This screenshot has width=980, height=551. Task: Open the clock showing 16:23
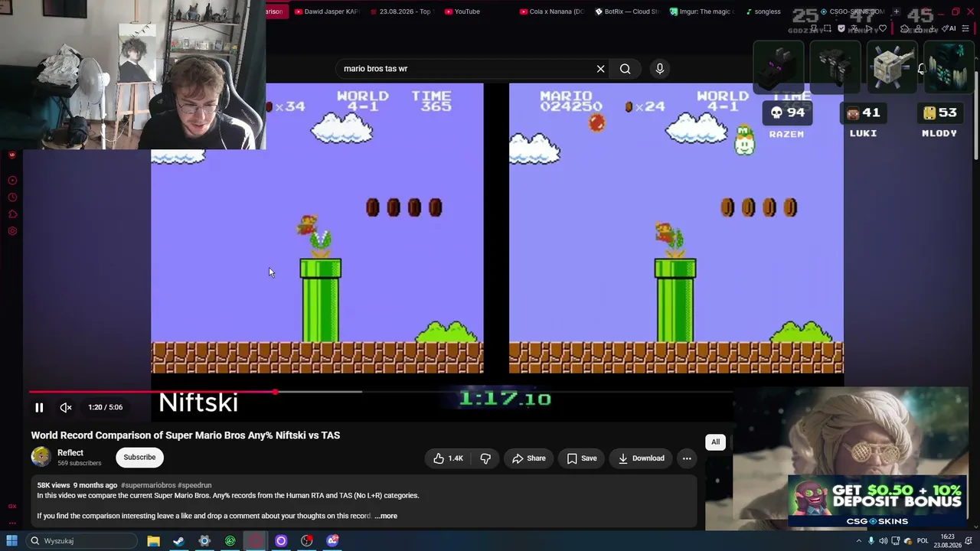pos(948,541)
